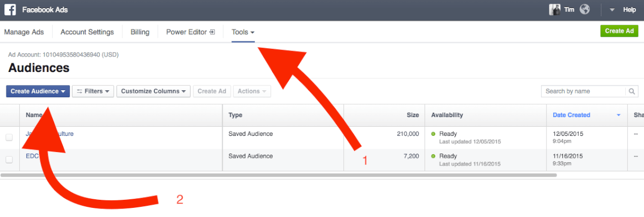The image size is (644, 217).
Task: Click the horizontal table scrollbar
Action: 279,175
